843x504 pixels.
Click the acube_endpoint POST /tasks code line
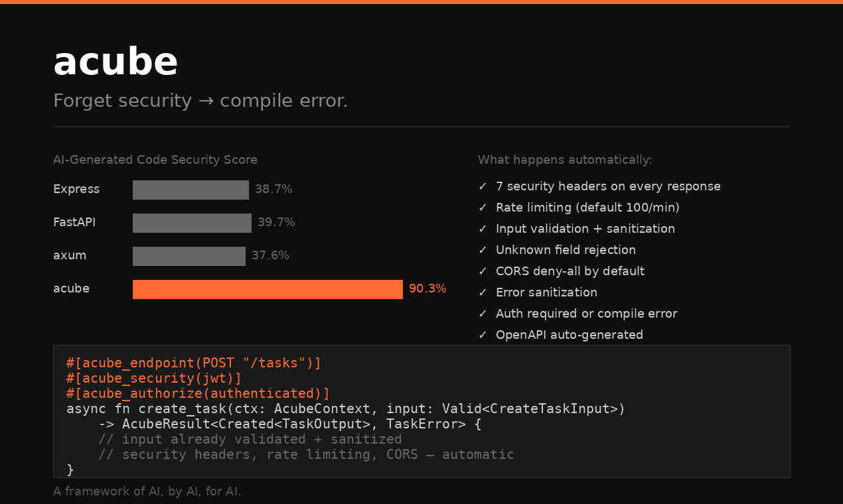coord(193,363)
